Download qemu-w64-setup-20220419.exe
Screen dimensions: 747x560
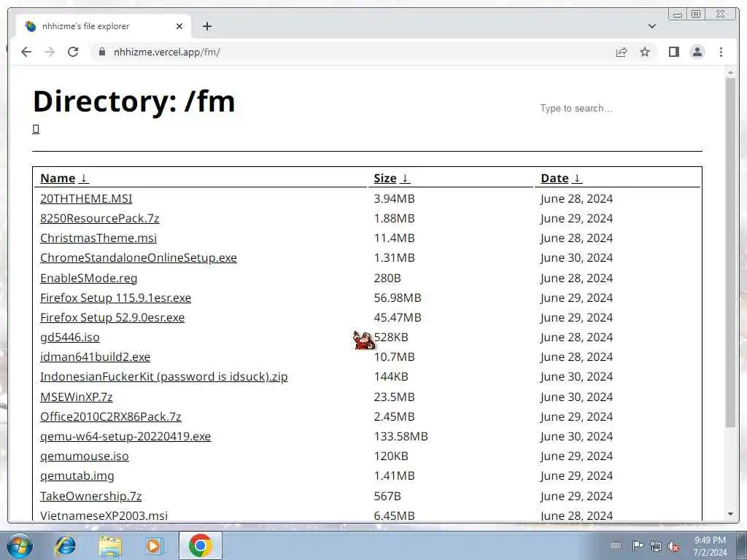pos(125,436)
